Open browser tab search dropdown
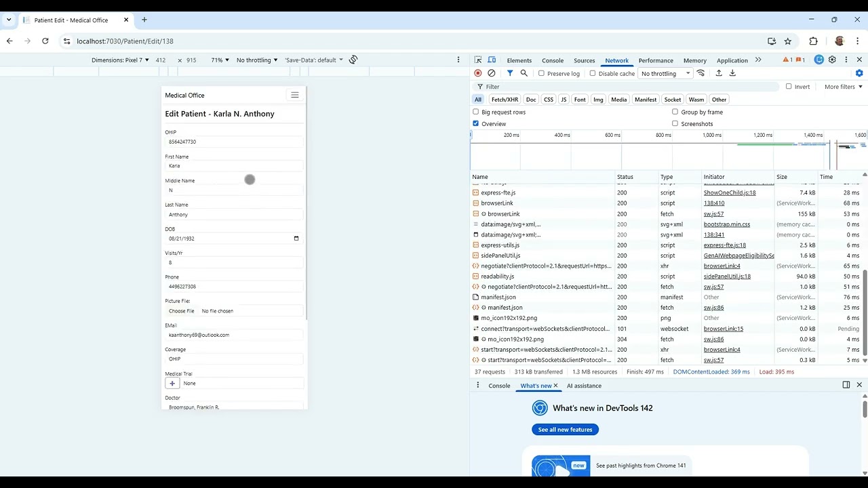 tap(9, 20)
